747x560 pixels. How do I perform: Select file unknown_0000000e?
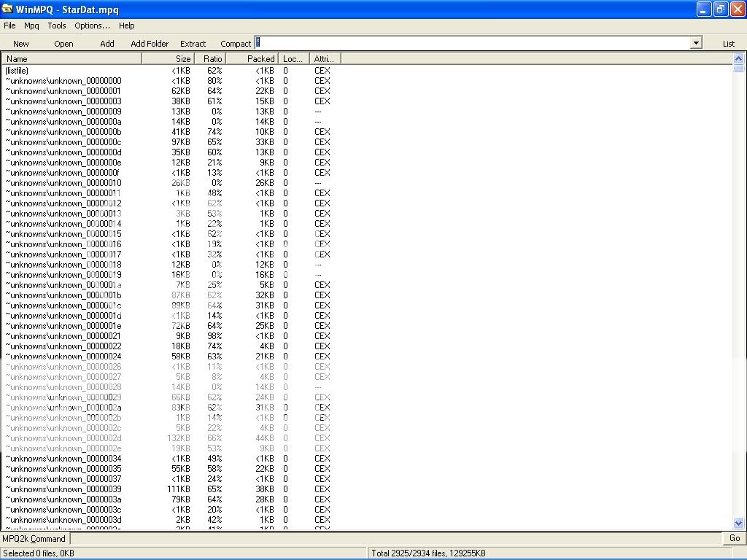63,163
